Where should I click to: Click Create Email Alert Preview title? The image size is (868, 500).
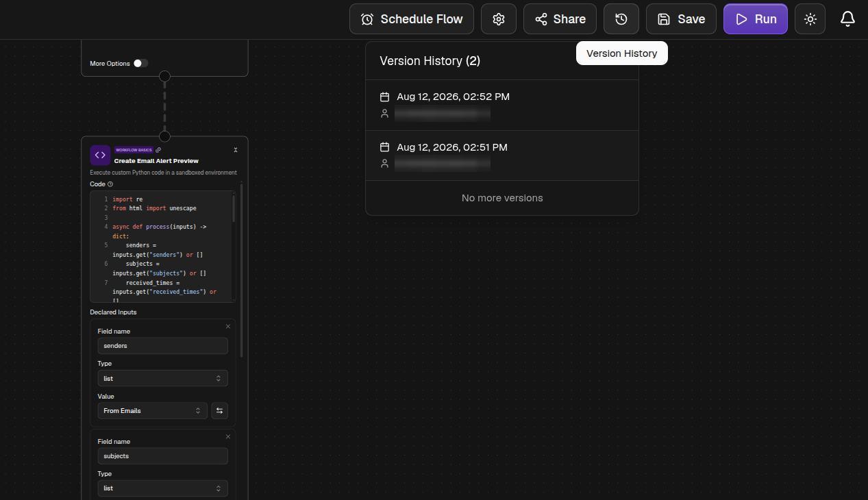click(156, 161)
